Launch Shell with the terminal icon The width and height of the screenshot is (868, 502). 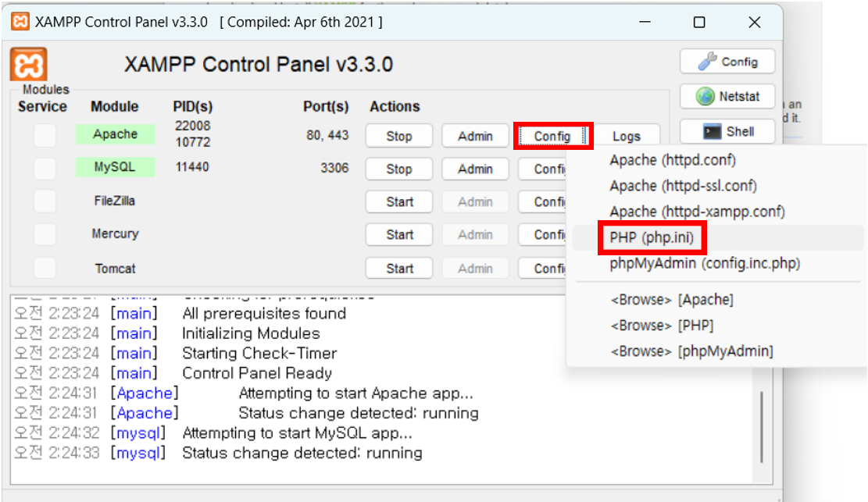(727, 131)
